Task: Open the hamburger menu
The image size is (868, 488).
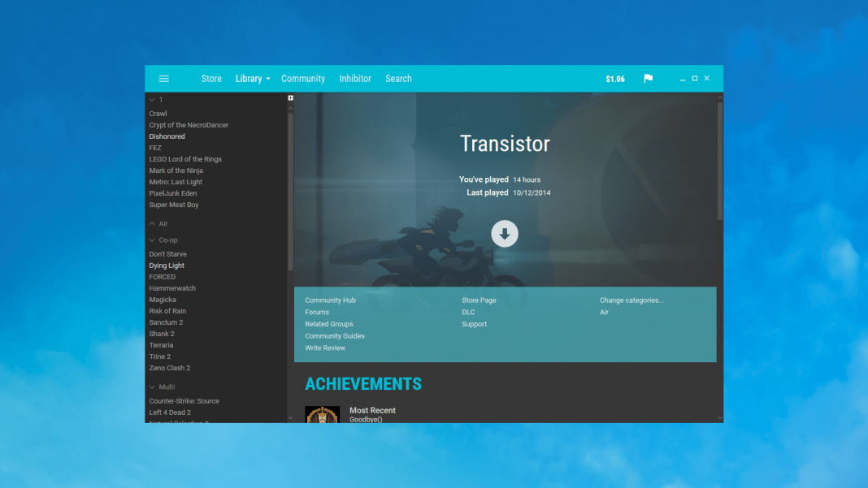Action: 164,79
